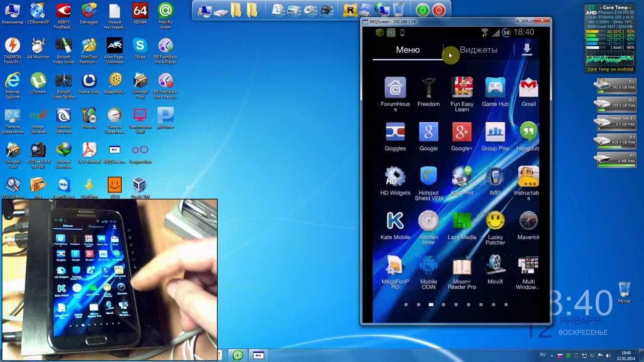Open Mail.Ru Agent in the taskbar

[x=237, y=355]
